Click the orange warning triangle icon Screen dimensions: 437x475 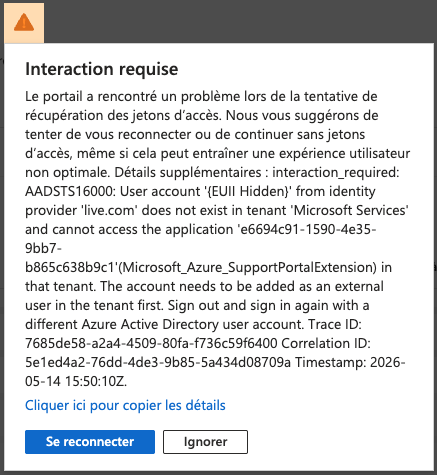(x=24, y=23)
